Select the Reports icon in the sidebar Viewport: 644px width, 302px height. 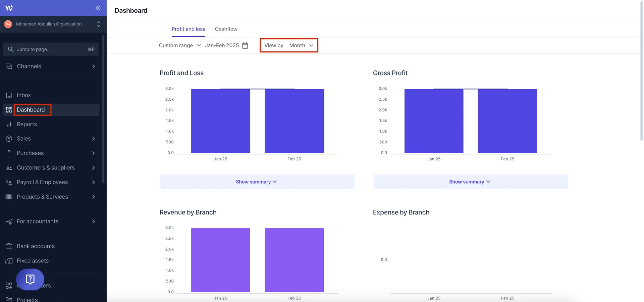[x=9, y=124]
